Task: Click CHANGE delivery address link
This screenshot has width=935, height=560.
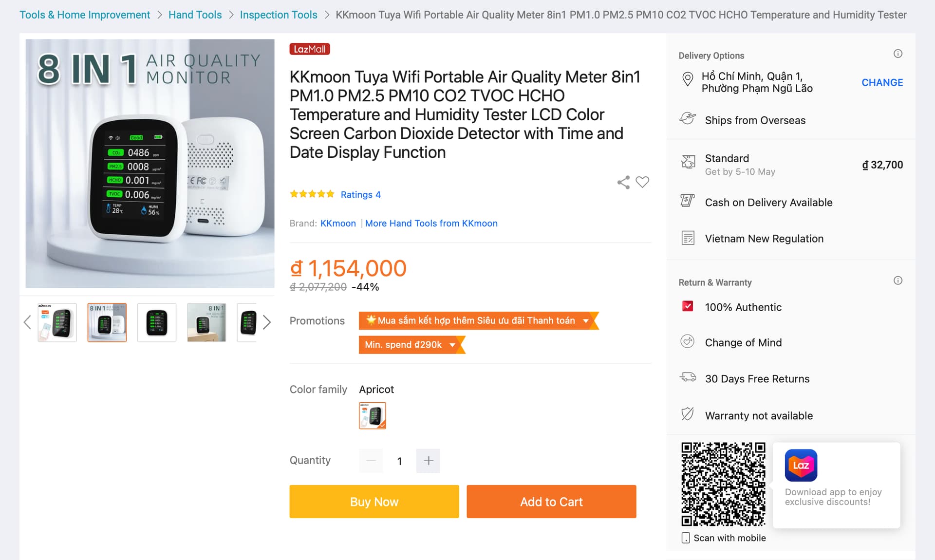Action: (882, 82)
